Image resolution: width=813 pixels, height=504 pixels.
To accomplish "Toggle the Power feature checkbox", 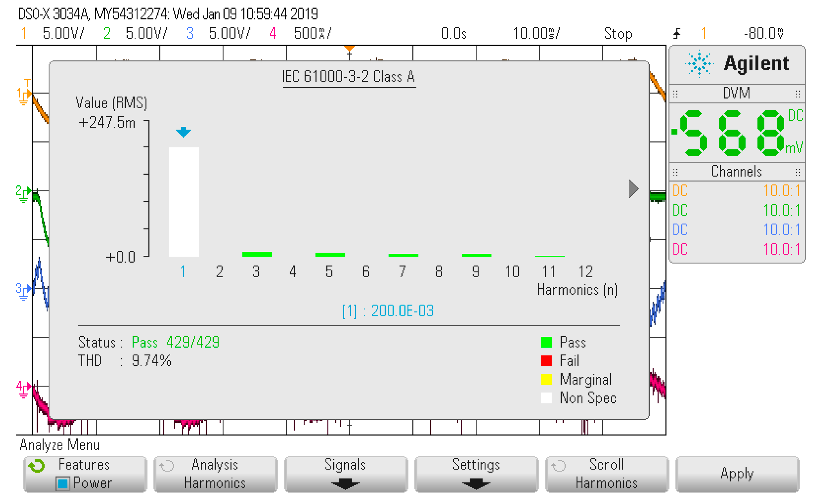I will tap(63, 483).
